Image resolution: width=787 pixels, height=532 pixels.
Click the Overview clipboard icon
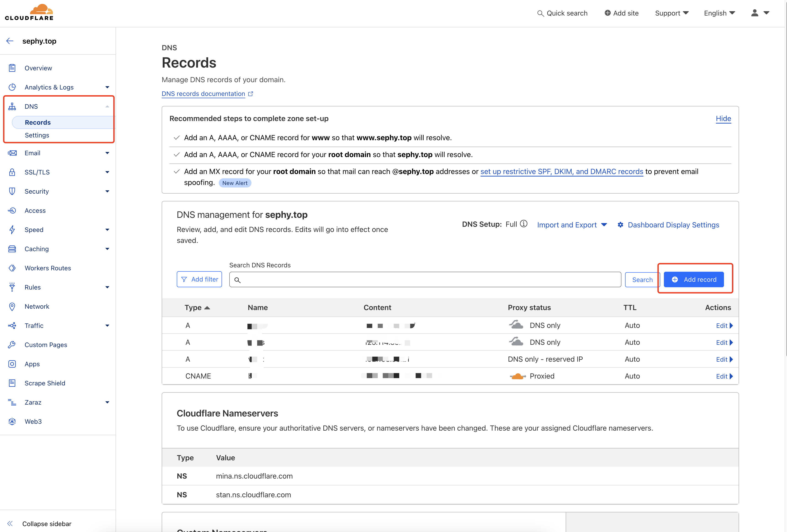pos(12,68)
